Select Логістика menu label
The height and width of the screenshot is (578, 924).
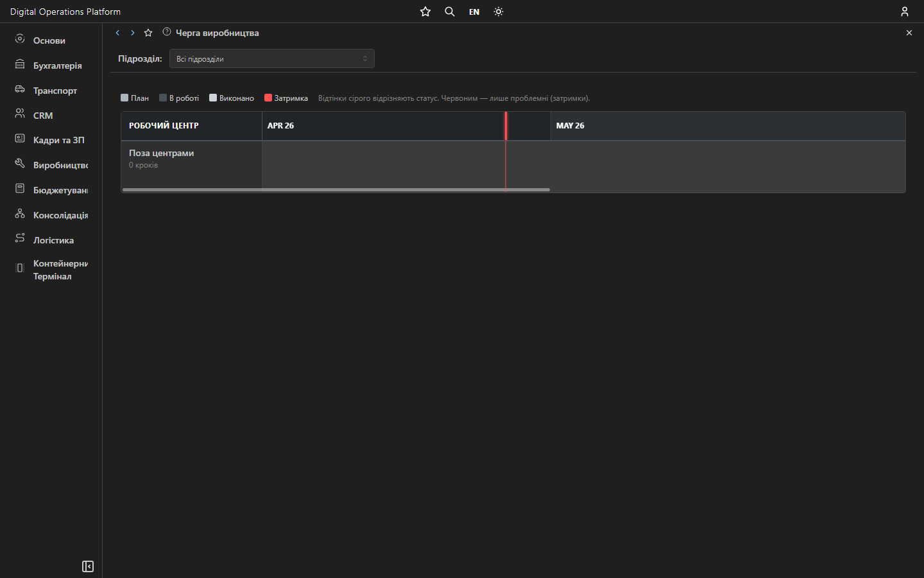[53, 240]
